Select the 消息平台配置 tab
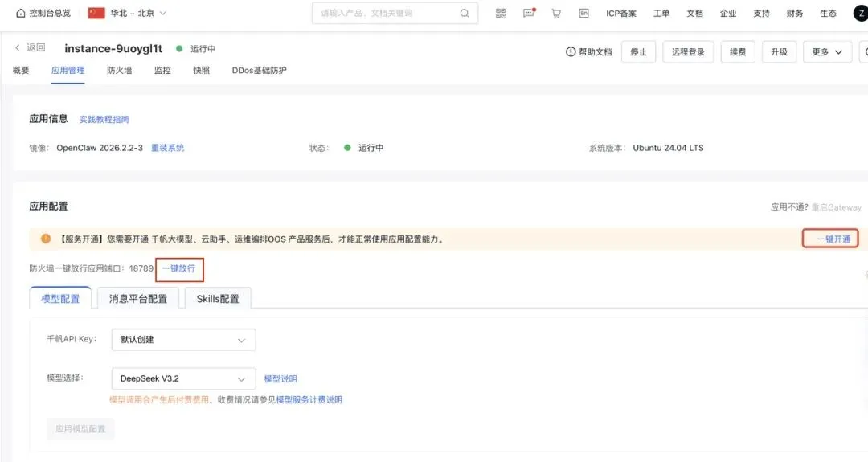Image resolution: width=868 pixels, height=462 pixels. [x=138, y=298]
